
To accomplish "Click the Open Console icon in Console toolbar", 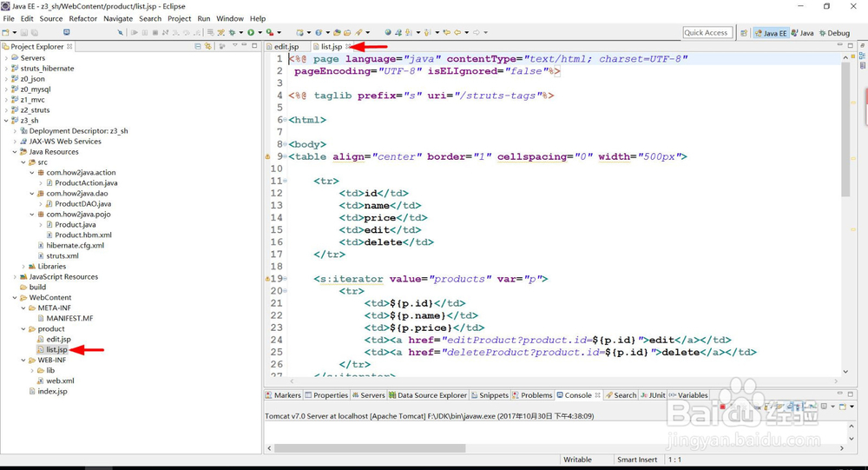I will [843, 407].
